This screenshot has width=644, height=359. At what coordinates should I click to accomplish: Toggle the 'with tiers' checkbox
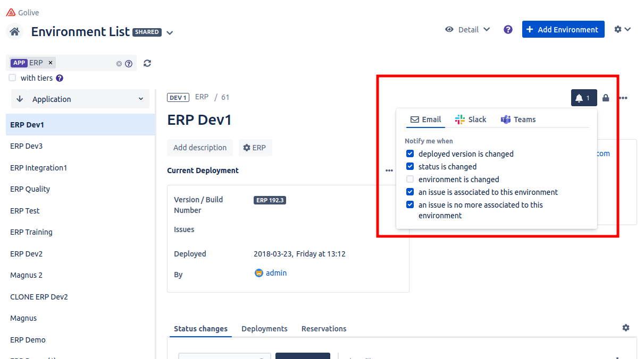[12, 78]
